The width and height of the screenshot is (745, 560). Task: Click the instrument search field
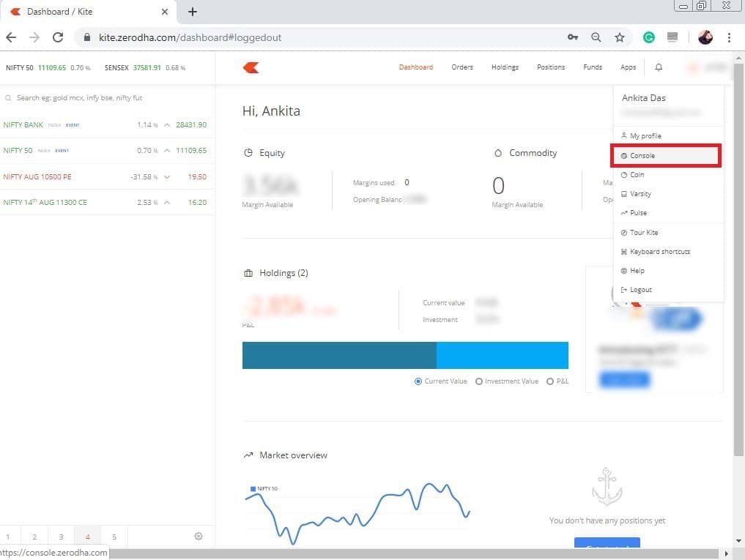tap(107, 98)
